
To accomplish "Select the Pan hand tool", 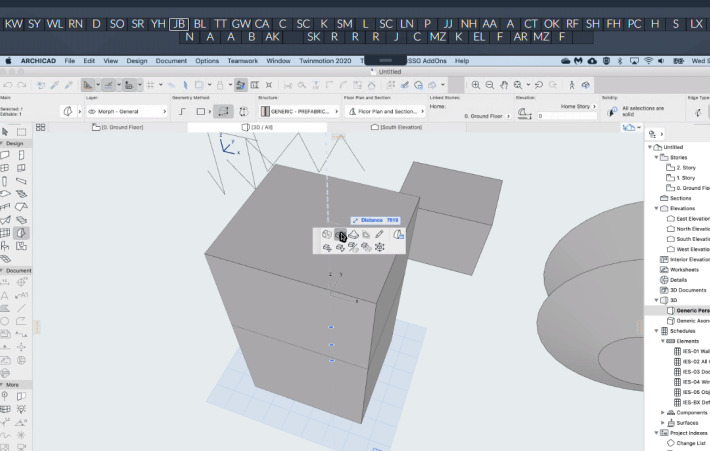I will pos(504,85).
